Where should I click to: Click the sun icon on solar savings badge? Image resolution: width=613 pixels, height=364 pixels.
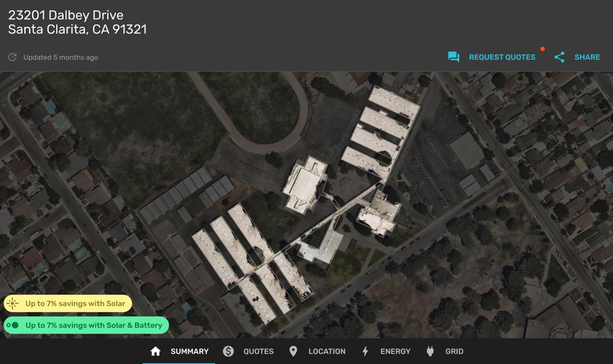[x=13, y=303]
